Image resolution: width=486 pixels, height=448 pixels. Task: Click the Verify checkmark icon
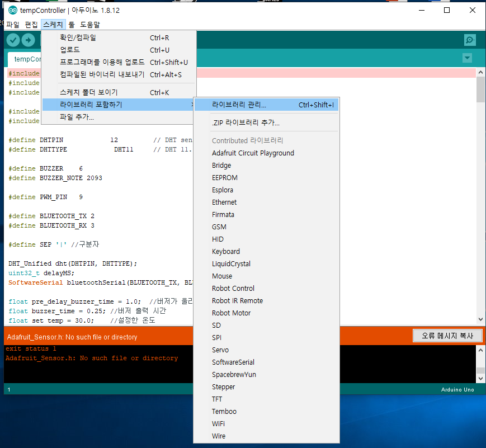click(13, 40)
